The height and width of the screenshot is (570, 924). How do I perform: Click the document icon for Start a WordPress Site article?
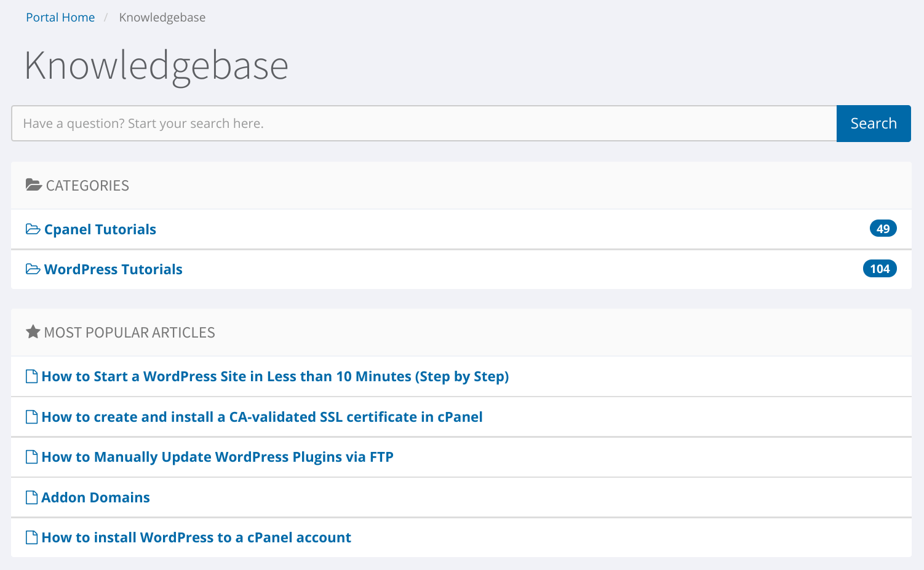click(x=31, y=376)
